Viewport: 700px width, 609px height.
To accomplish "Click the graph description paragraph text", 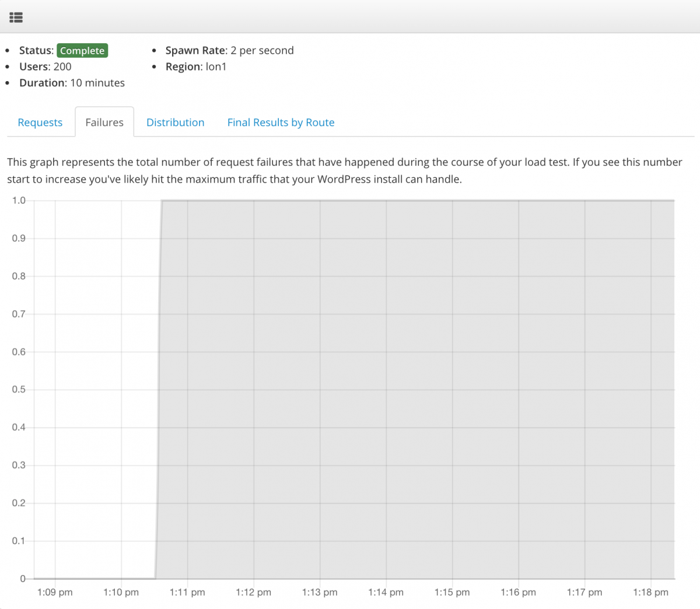I will pyautogui.click(x=344, y=170).
